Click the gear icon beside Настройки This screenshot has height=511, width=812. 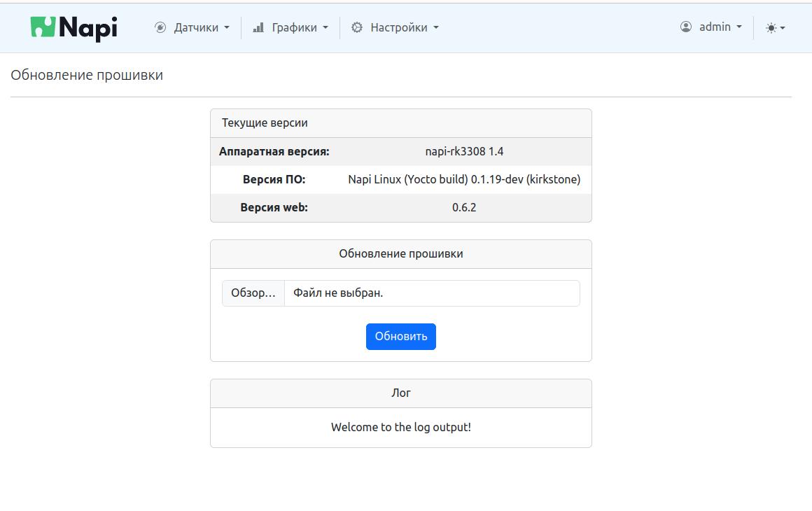356,27
